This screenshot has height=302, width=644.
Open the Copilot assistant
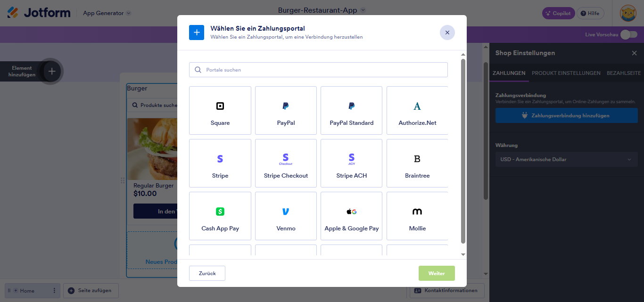[559, 13]
